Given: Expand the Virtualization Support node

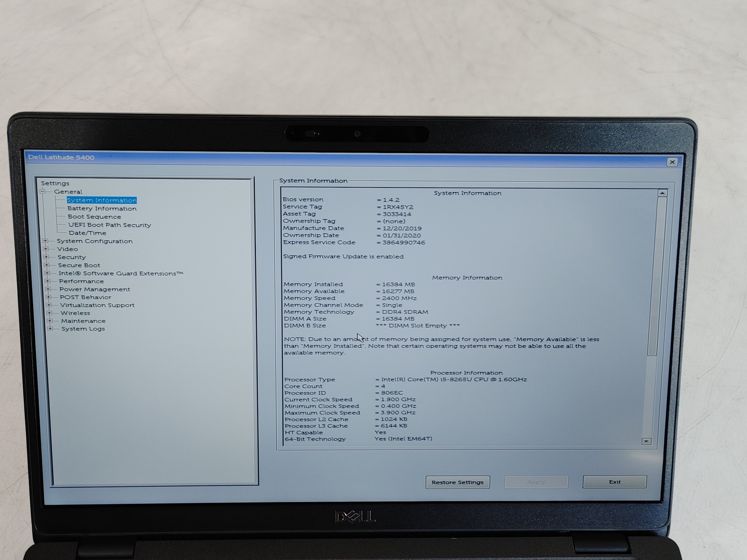Looking at the screenshot, I should (49, 305).
